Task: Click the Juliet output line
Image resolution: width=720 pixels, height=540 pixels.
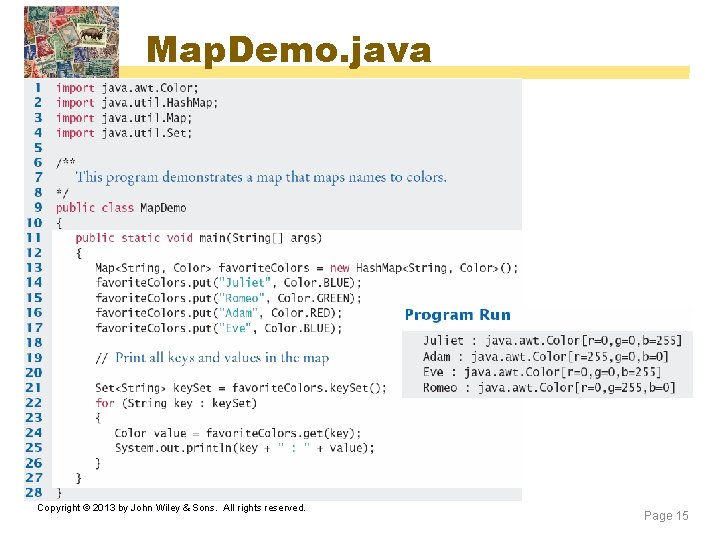Action: pos(552,341)
